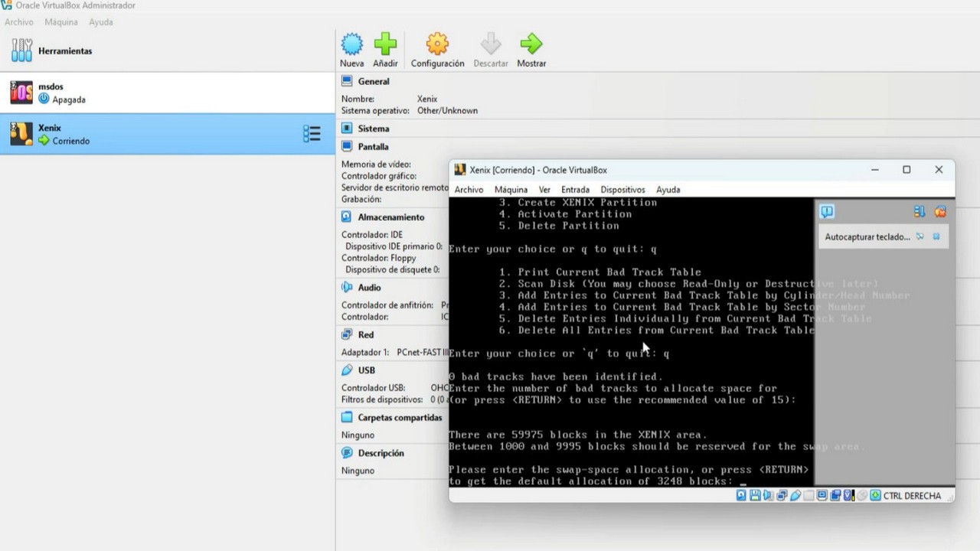This screenshot has width=980, height=551.
Task: Click the Autocapturar teclado notification text
Action: point(867,237)
